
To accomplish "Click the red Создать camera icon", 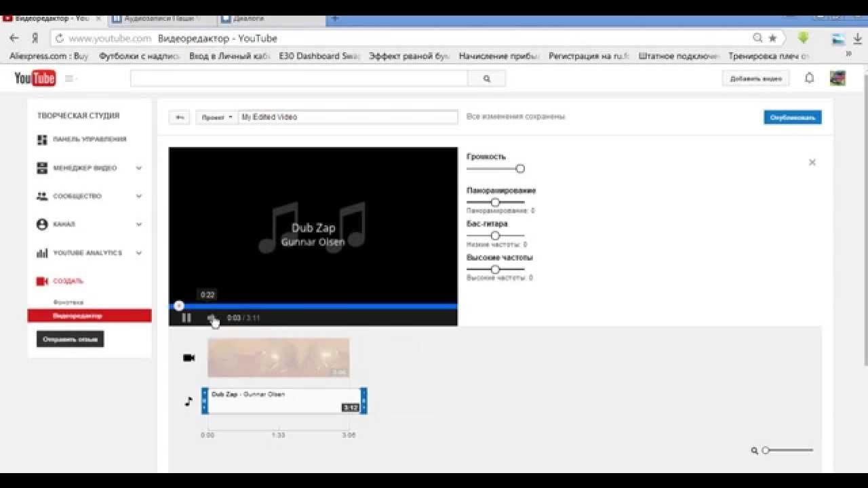I will pos(42,281).
